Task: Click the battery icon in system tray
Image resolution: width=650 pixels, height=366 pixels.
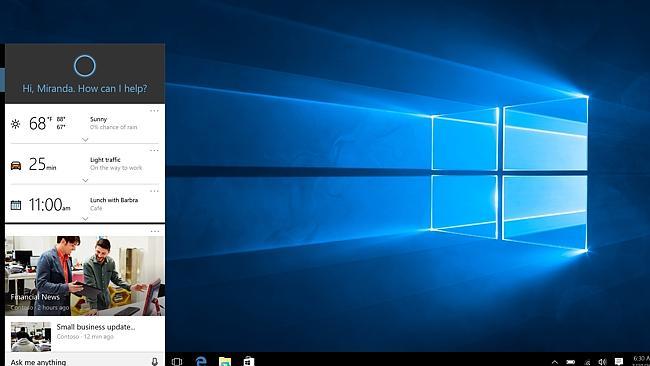Action: point(571,362)
